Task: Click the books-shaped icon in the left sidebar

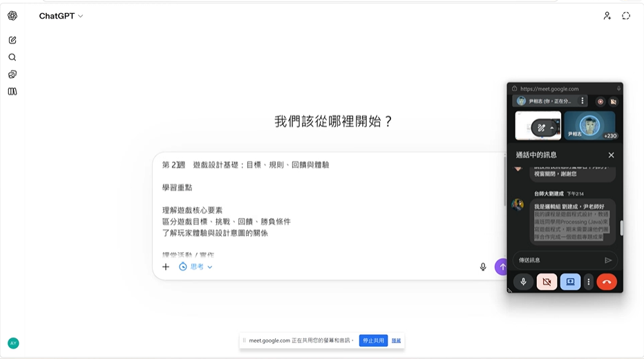Action: [12, 91]
